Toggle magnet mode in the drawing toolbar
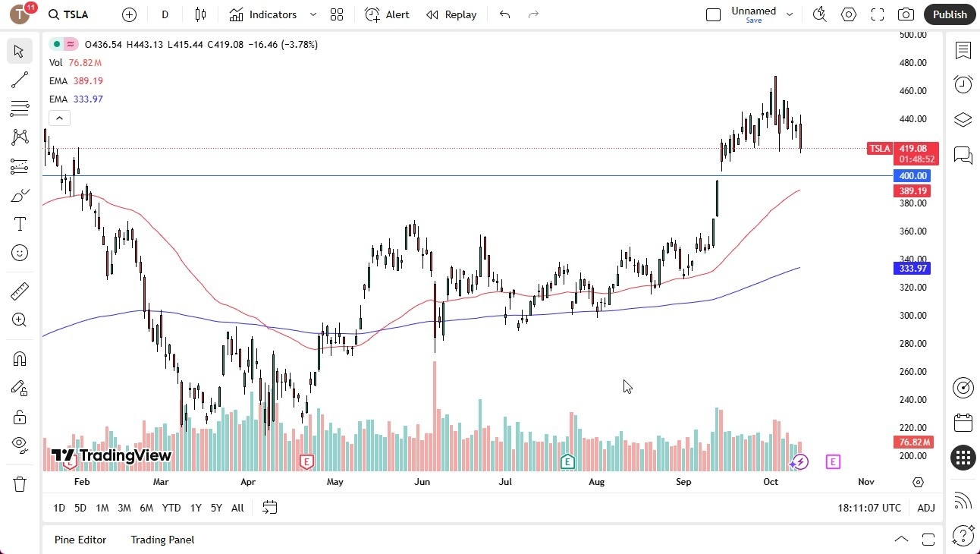 click(x=19, y=358)
